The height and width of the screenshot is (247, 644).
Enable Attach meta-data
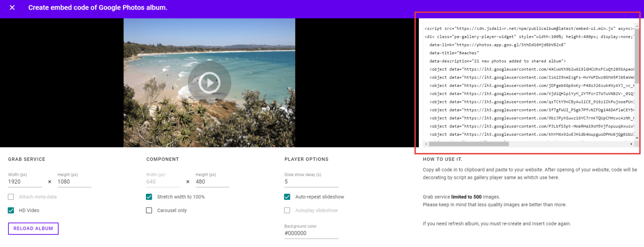point(10,197)
